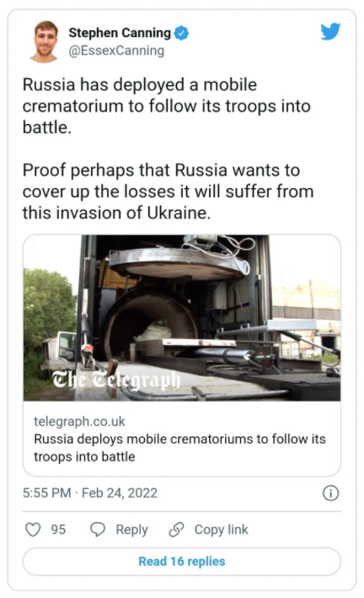Open the @EssexCanning handle link
The height and width of the screenshot is (598, 364).
coord(116,51)
